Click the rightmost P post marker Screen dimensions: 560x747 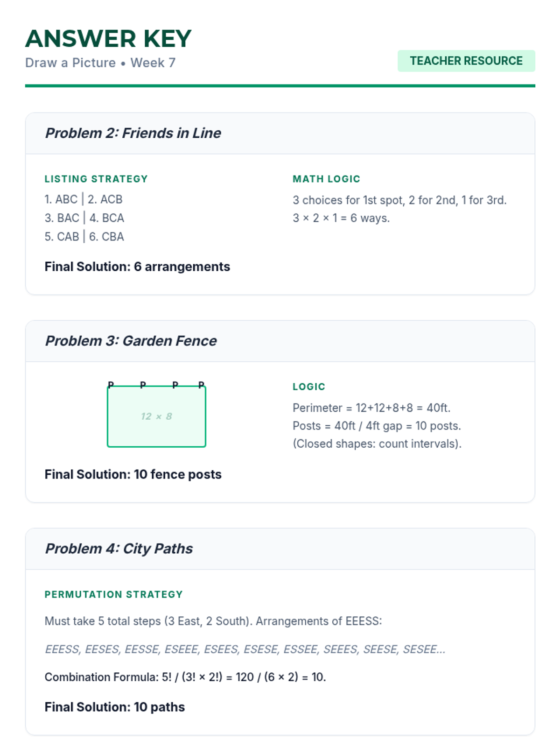201,385
